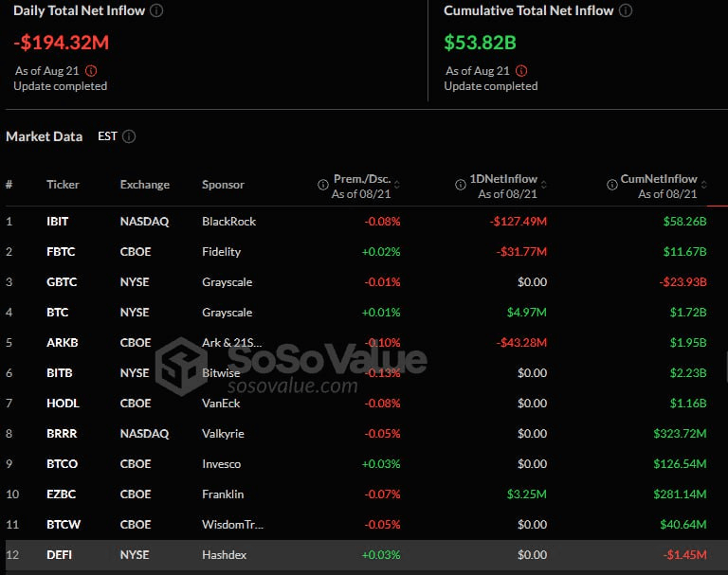The image size is (728, 575).
Task: Click the Exchange column header
Action: (x=145, y=185)
